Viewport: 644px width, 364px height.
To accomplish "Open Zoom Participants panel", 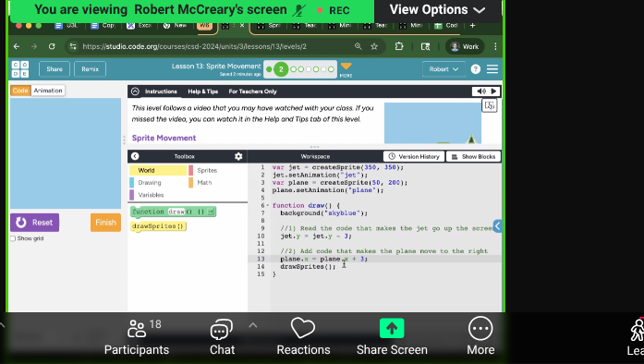I will (137, 337).
